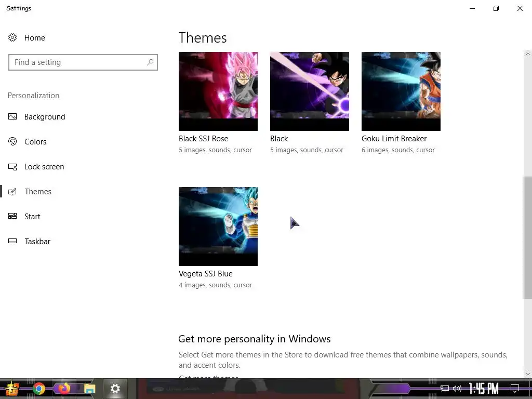The image size is (532, 399).
Task: Restore down the Settings window
Action: point(496,8)
